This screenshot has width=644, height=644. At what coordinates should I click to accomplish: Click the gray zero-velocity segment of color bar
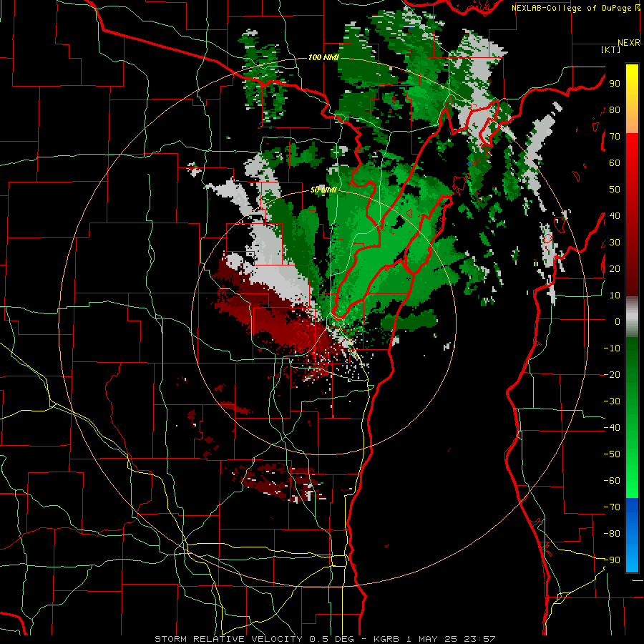[632, 317]
